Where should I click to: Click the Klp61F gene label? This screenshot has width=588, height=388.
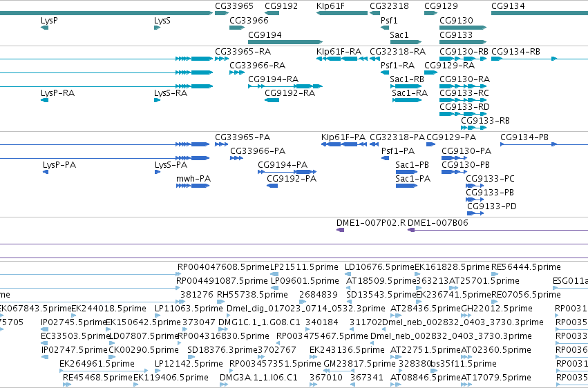click(330, 6)
